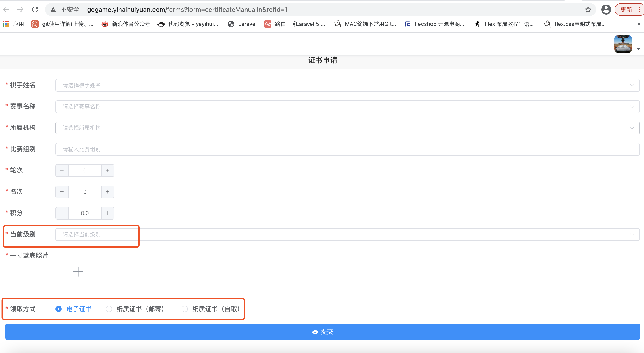Focus the 比赛组别 input field
Viewport: 644px width, 353px height.
(x=347, y=149)
